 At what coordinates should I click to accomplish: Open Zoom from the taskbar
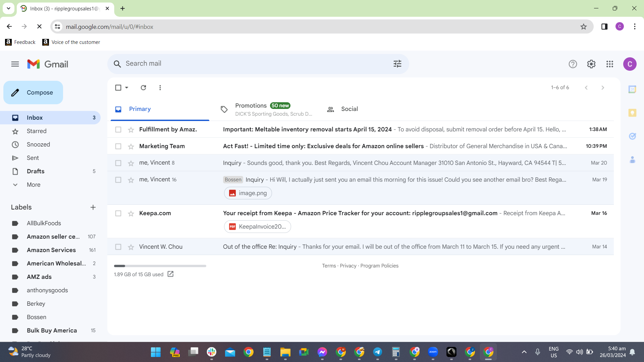pos(433,352)
